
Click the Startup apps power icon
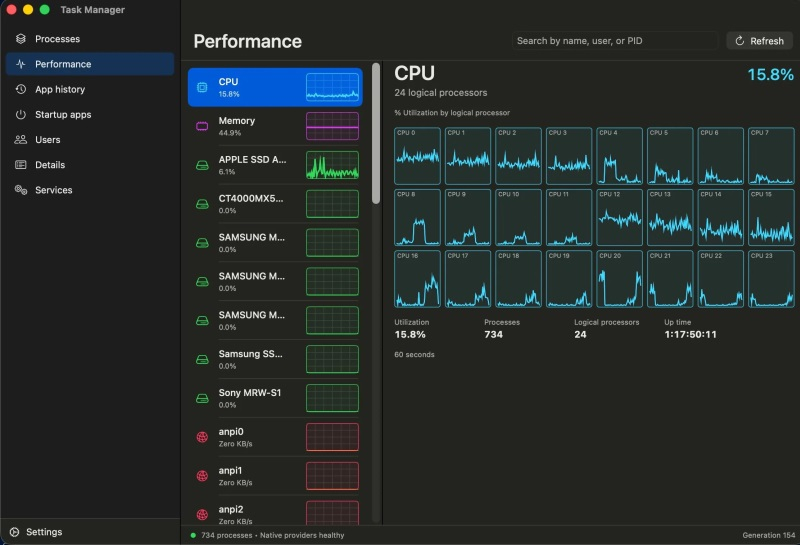click(x=20, y=114)
